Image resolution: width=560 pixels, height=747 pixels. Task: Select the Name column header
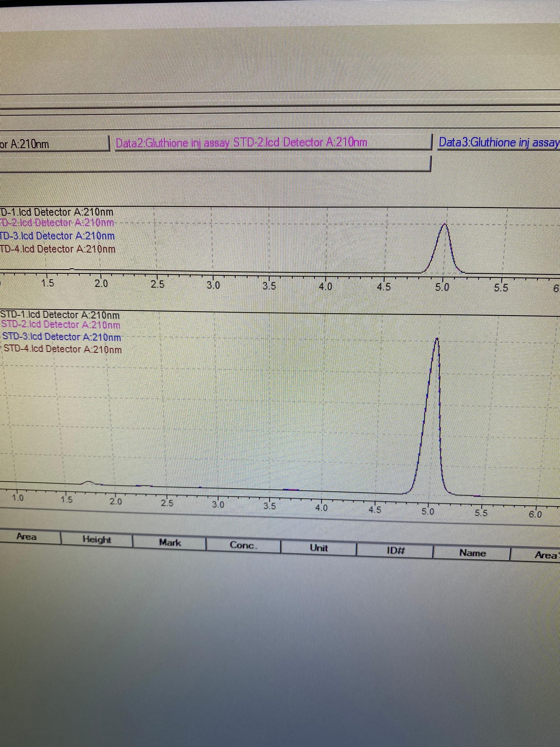(x=472, y=553)
